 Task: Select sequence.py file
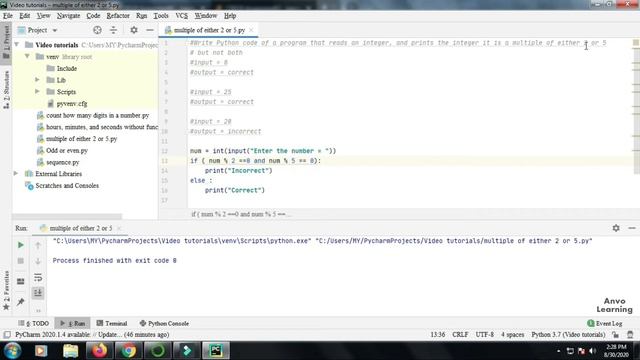click(58, 162)
